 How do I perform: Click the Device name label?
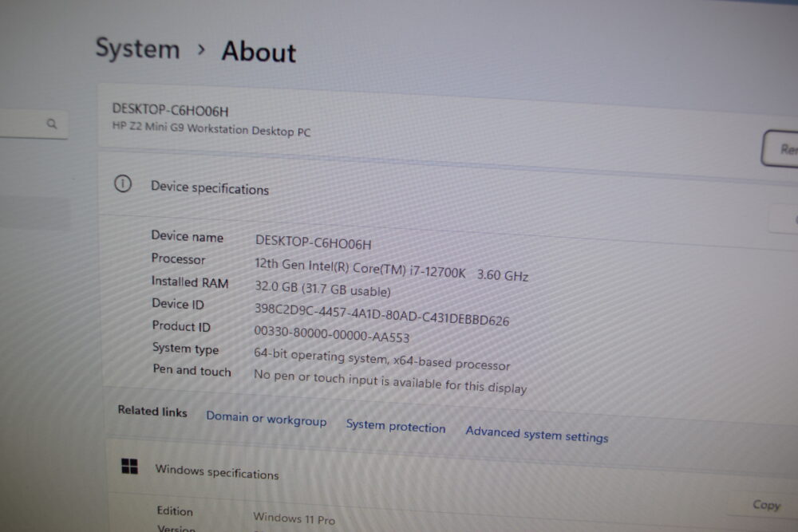click(188, 236)
